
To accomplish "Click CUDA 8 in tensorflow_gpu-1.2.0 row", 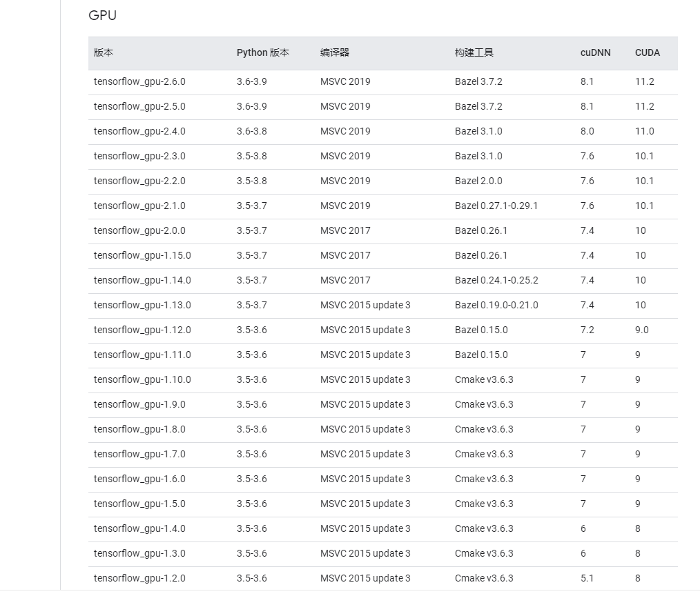I will tap(638, 579).
